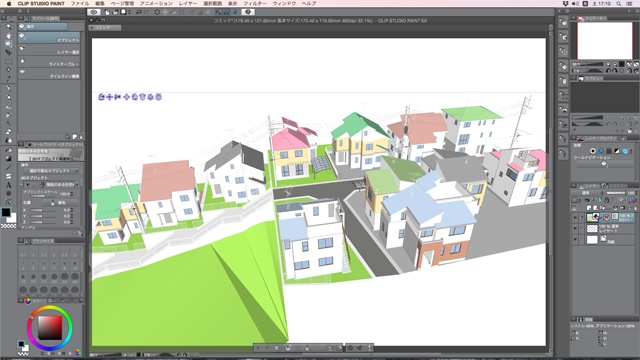Click the transparent color swatch under color chips
This screenshot has width=640, height=360.
click(9, 226)
